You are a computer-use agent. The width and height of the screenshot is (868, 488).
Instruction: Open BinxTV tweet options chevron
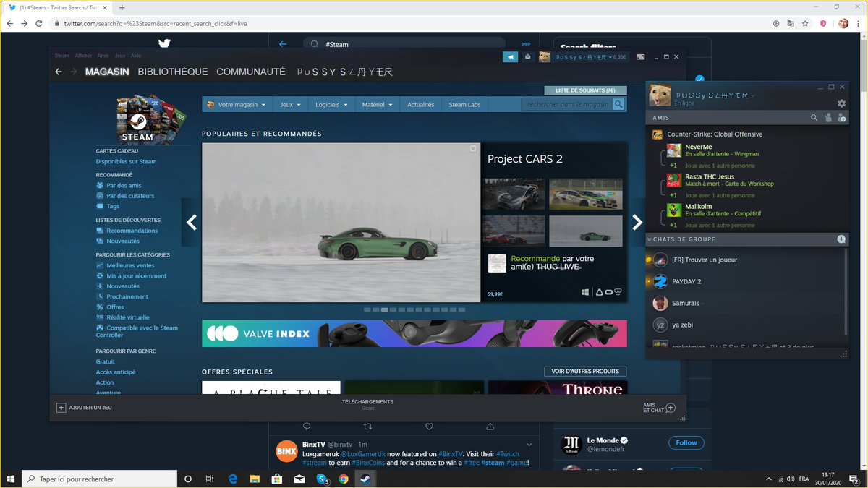[x=529, y=444]
